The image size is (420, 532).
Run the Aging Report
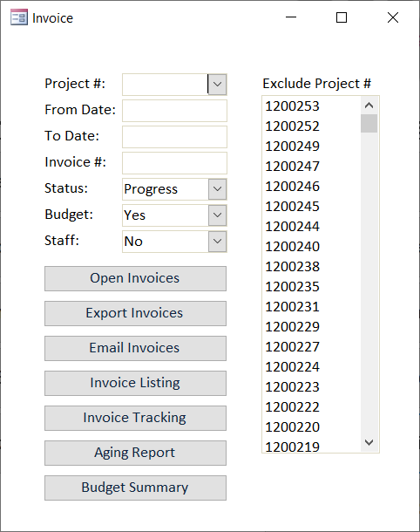click(135, 453)
